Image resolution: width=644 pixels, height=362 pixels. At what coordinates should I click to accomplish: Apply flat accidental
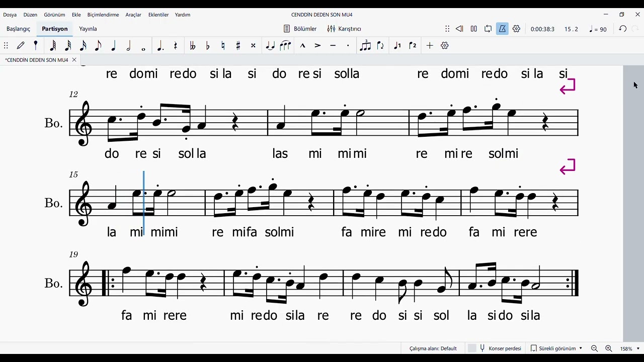(x=208, y=45)
